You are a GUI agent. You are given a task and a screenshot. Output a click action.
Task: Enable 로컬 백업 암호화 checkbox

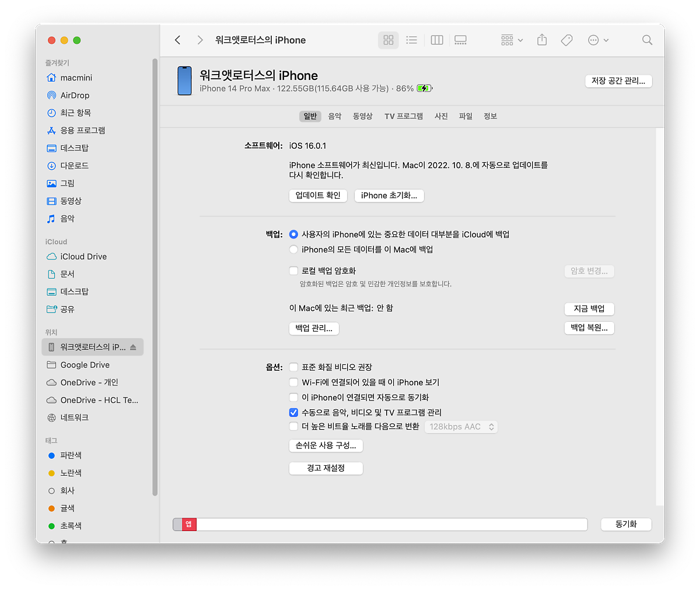coord(293,271)
